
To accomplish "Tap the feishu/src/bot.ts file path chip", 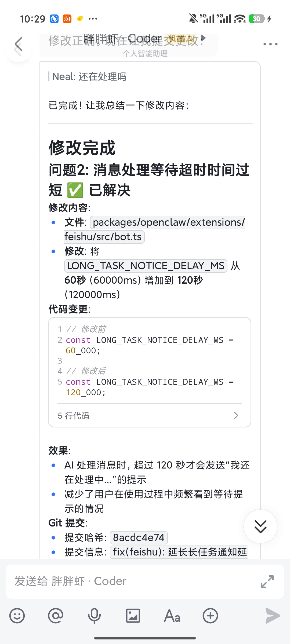I will [104, 236].
